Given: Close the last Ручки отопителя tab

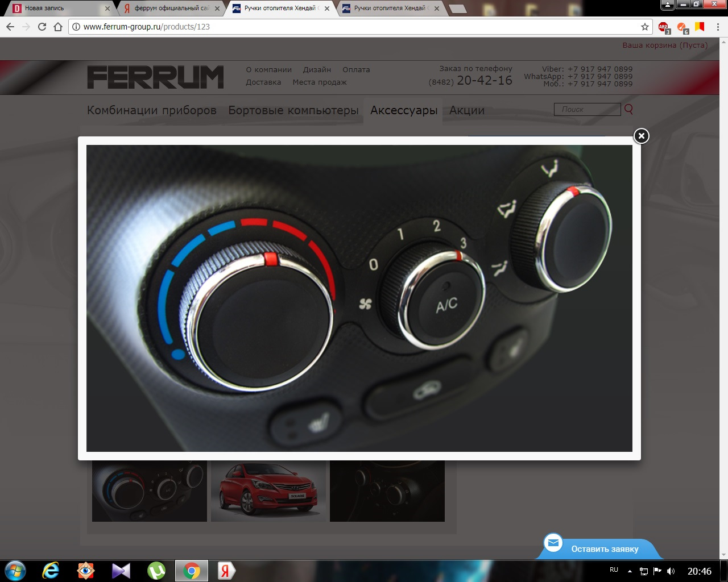Looking at the screenshot, I should 437,9.
